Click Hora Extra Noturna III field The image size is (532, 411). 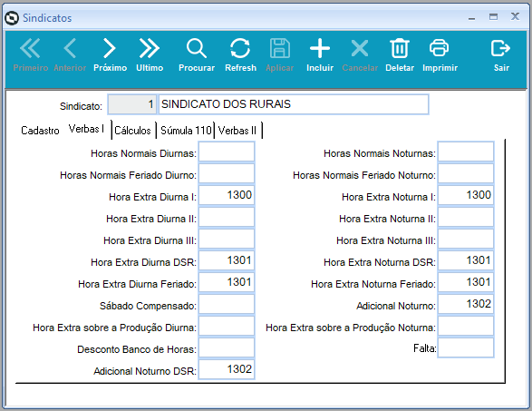pos(466,239)
